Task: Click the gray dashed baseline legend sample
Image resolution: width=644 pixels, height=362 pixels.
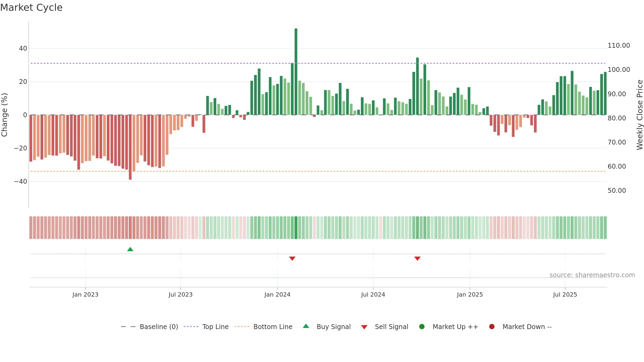Action: (128, 327)
